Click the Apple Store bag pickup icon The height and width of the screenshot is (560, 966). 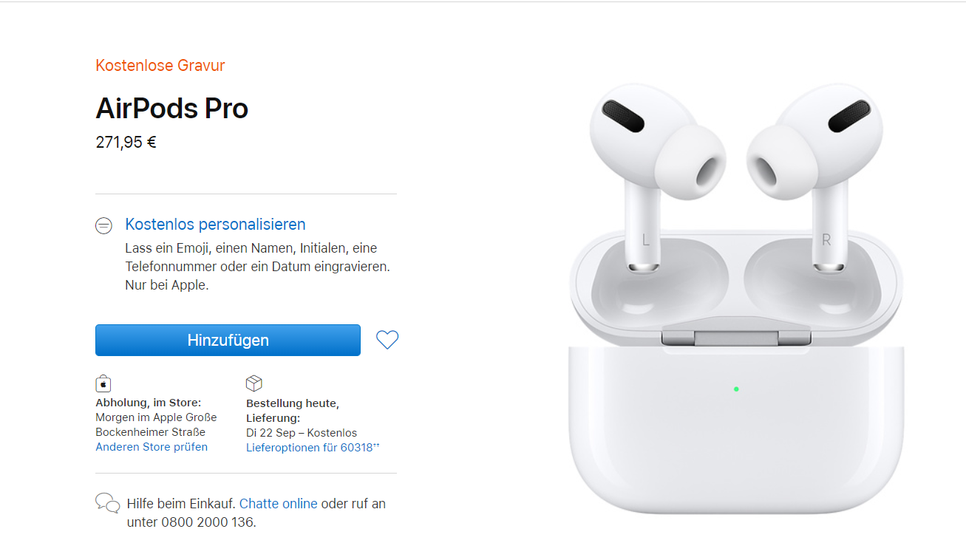tap(103, 383)
